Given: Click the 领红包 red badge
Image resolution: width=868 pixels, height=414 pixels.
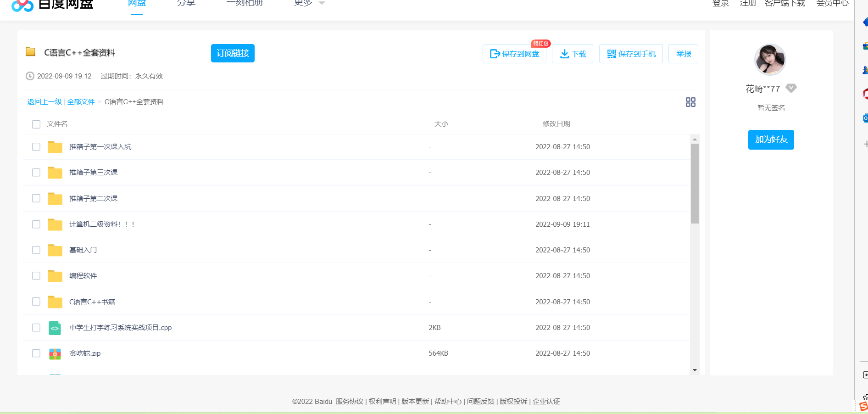Looking at the screenshot, I should tap(540, 44).
